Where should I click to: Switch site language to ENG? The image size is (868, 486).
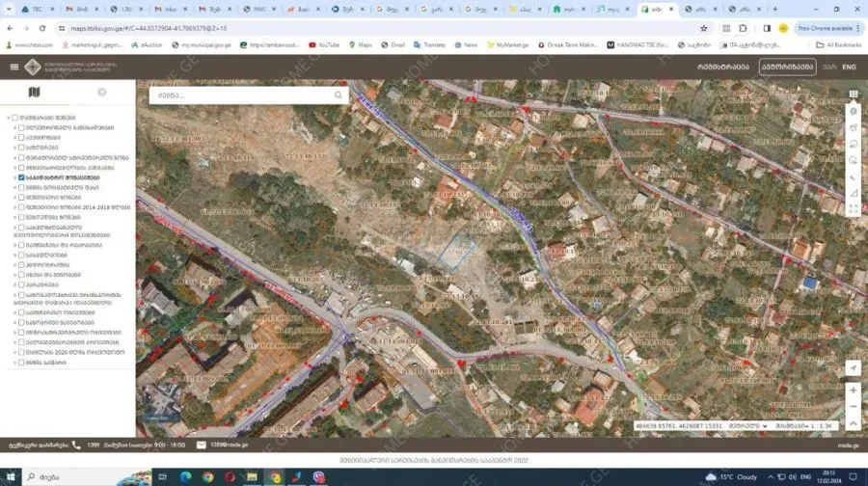pyautogui.click(x=849, y=67)
